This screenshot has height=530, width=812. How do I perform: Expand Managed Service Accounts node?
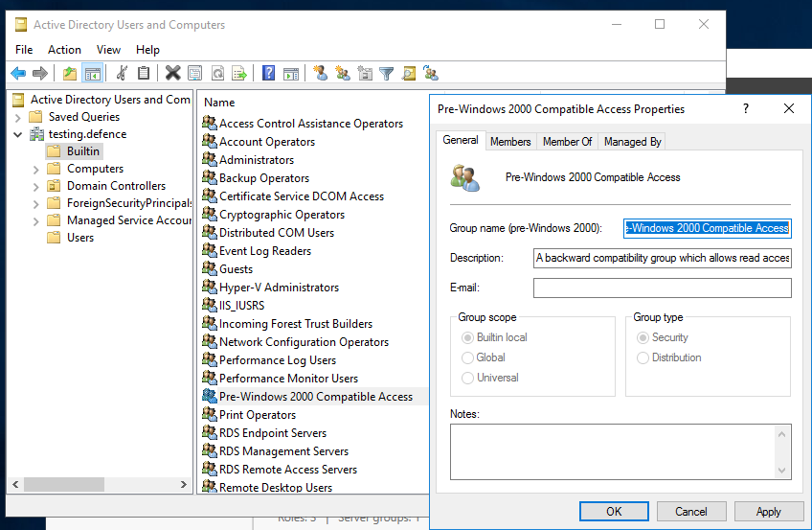tap(35, 221)
